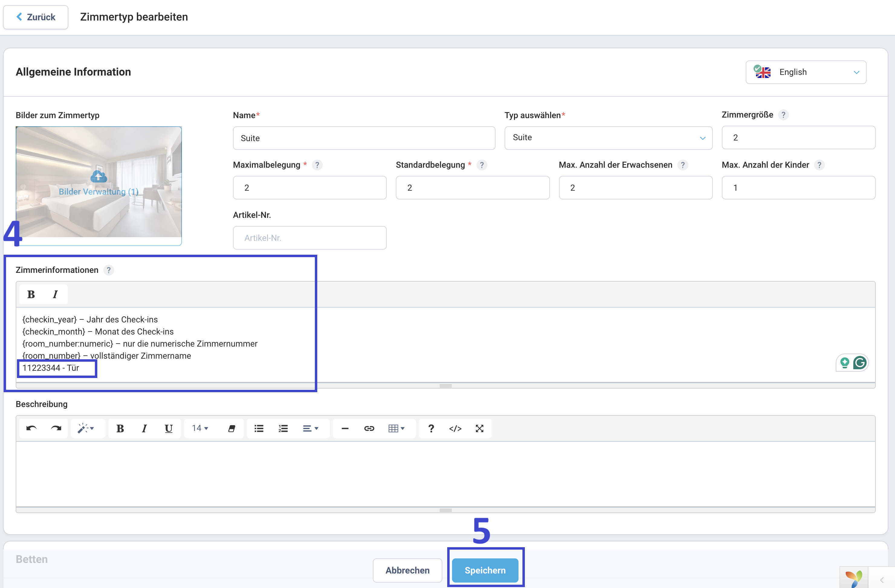This screenshot has width=895, height=588.
Task: Toggle bold in Beschreibung editor
Action: [x=120, y=428]
